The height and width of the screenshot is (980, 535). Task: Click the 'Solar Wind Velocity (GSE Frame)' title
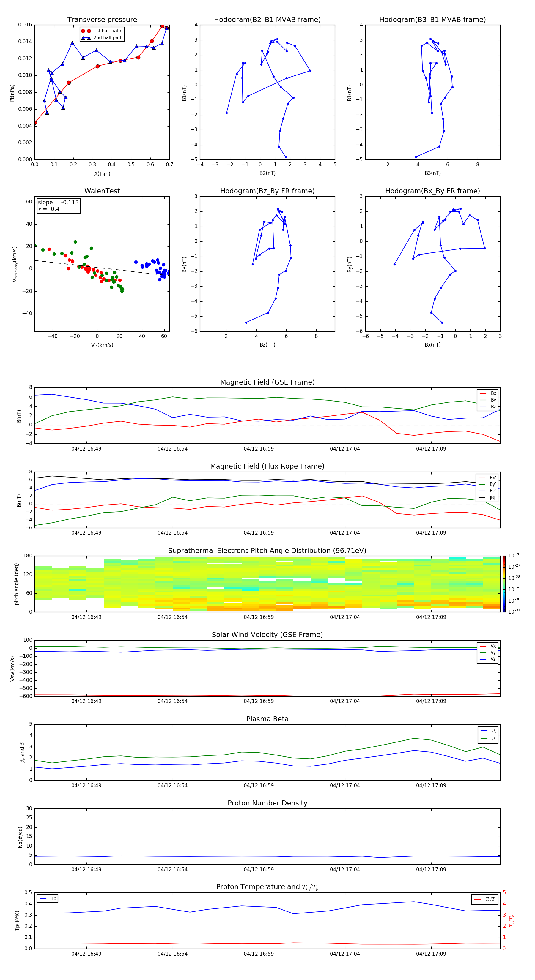267,635
